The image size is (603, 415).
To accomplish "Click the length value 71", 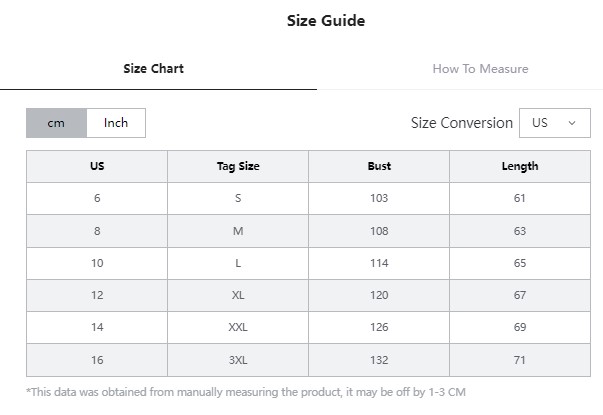I will click(520, 360).
